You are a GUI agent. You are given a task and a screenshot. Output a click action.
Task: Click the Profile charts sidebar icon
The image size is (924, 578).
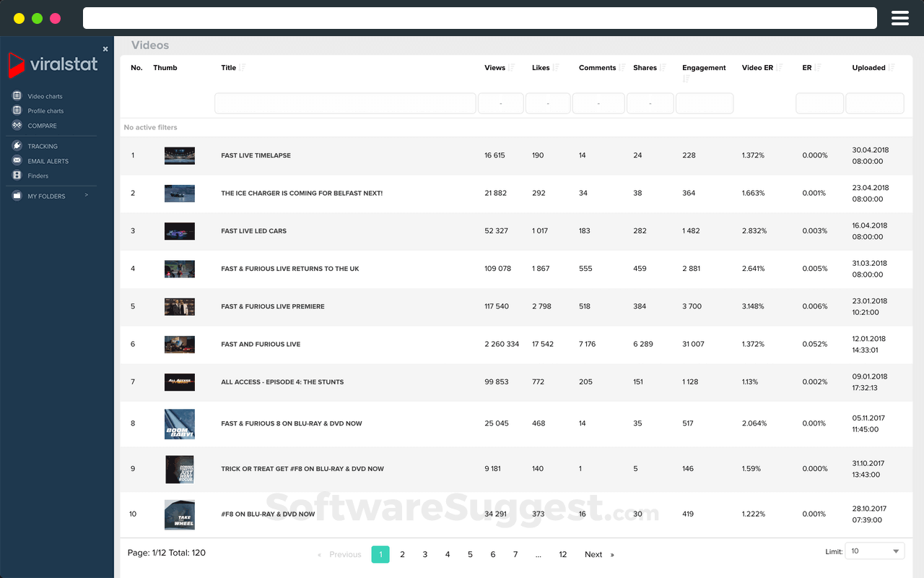pos(17,111)
